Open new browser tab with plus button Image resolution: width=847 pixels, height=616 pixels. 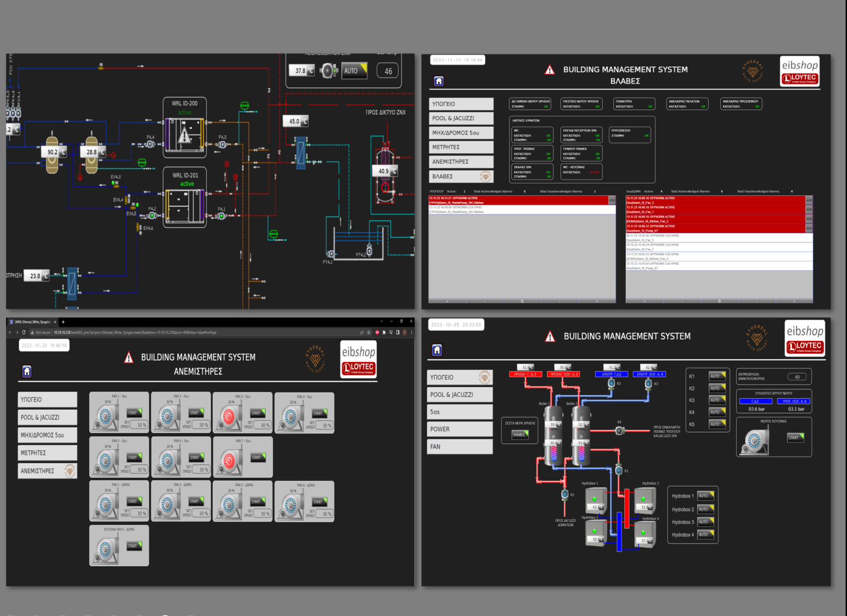pyautogui.click(x=63, y=322)
